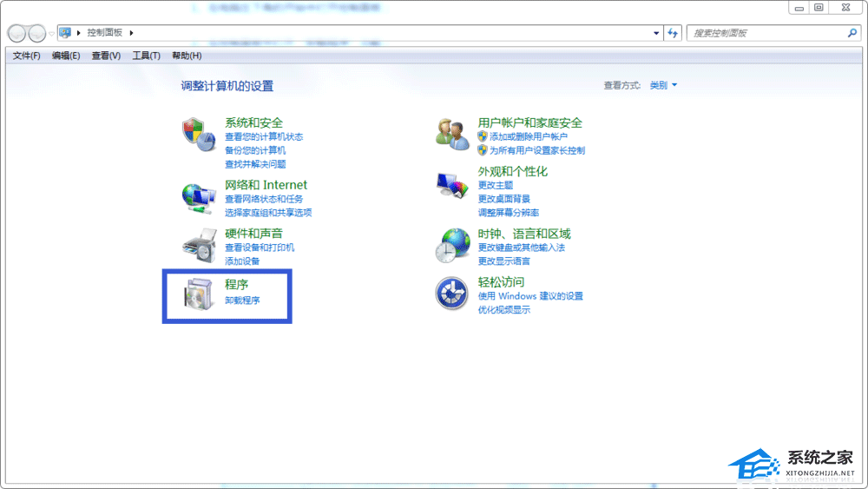This screenshot has height=489, width=868.
Task: Click 更改主题 link
Action: tap(496, 185)
